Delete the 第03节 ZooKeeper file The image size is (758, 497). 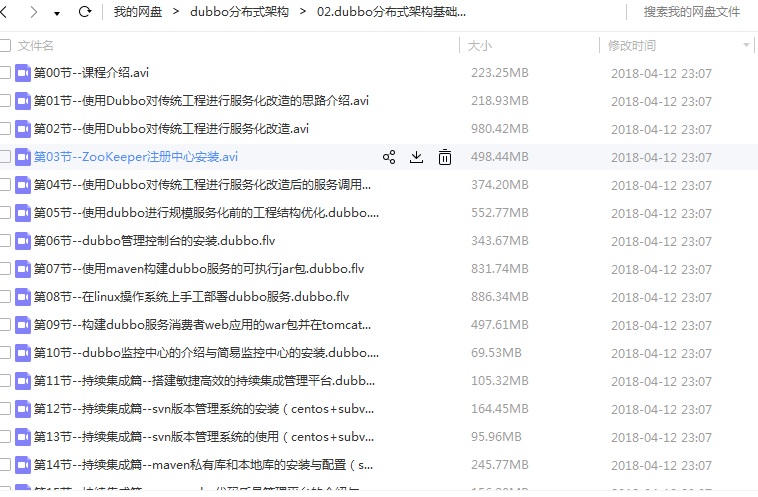tap(445, 157)
